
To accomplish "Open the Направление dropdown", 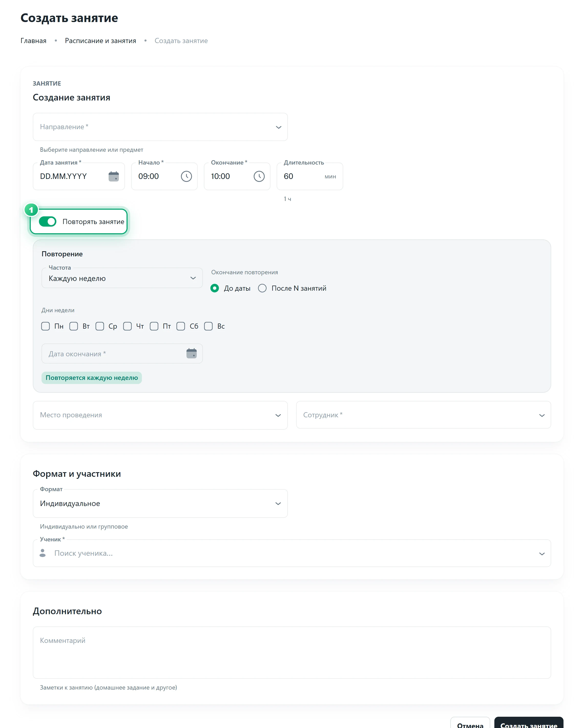I will coord(160,127).
